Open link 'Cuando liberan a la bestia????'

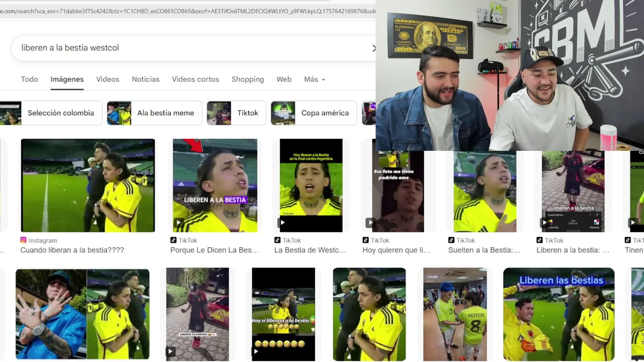[72, 250]
